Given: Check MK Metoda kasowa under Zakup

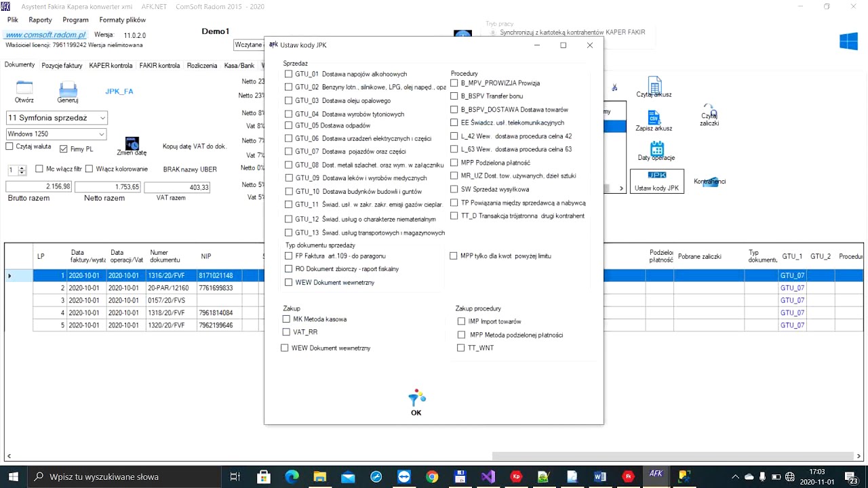Looking at the screenshot, I should pyautogui.click(x=286, y=319).
